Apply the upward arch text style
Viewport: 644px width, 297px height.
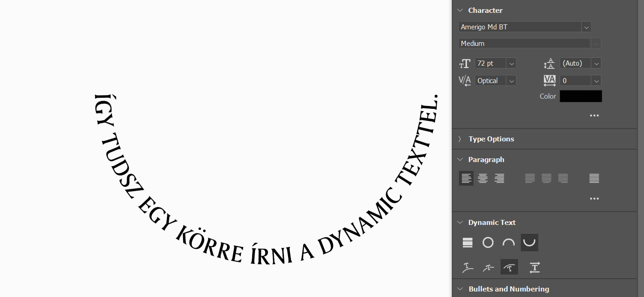pyautogui.click(x=509, y=242)
